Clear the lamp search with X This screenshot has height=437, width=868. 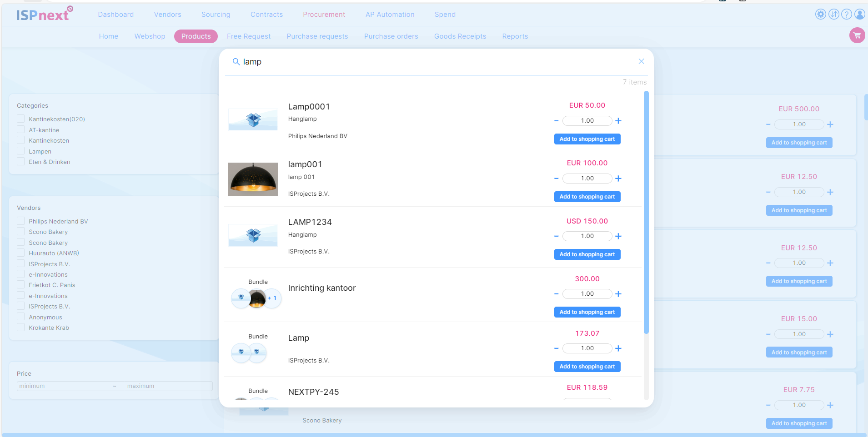tap(641, 61)
